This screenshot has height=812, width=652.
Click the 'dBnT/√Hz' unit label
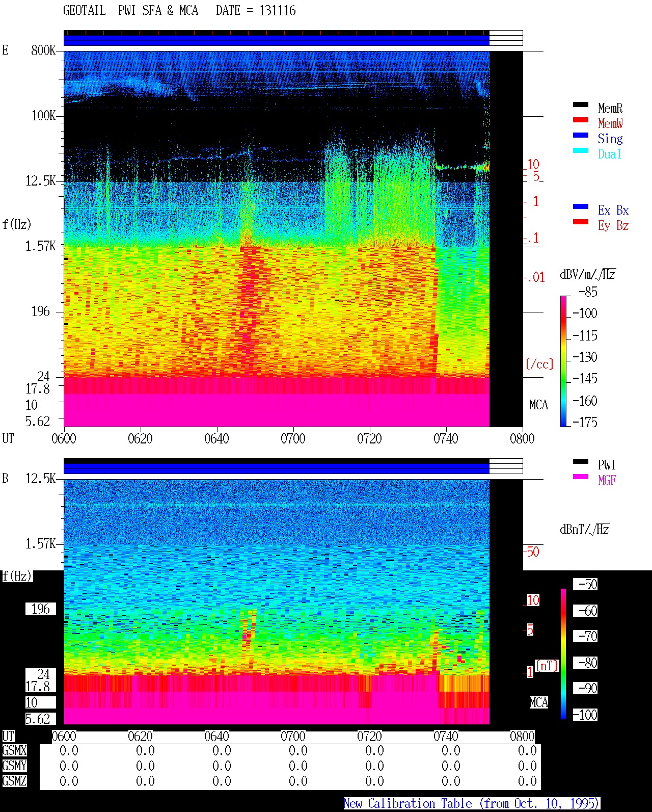585,529
